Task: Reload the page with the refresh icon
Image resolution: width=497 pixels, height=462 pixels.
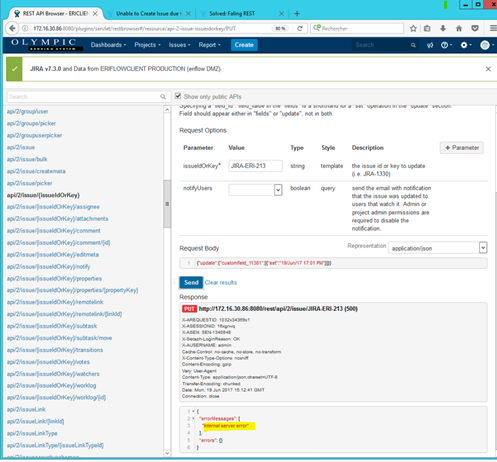Action: point(300,28)
